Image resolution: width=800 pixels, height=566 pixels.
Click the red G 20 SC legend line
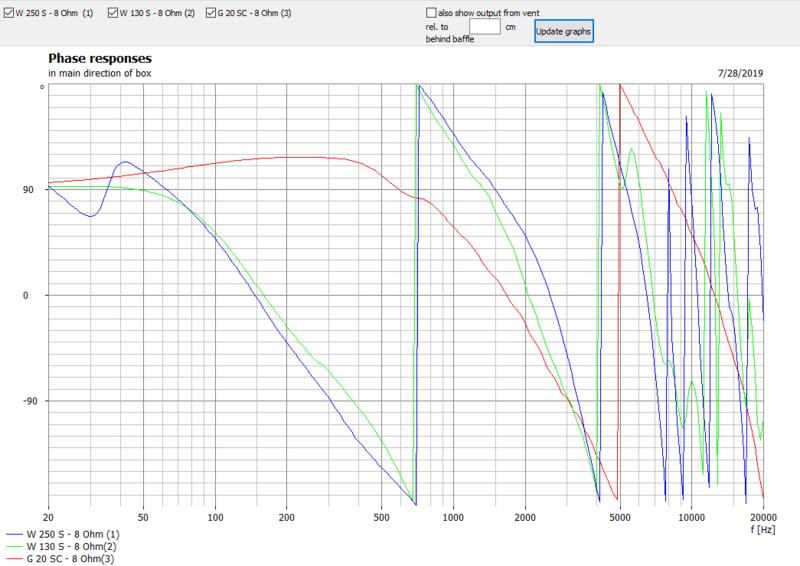click(x=12, y=558)
